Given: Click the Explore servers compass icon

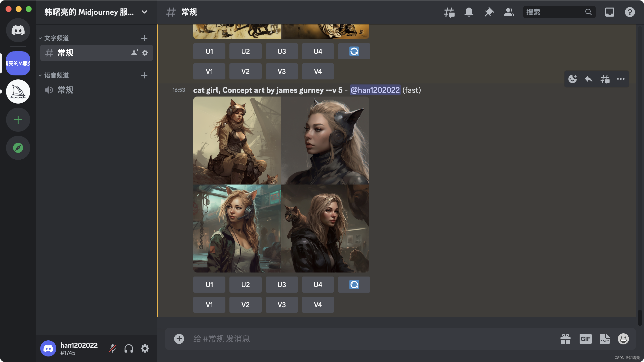Looking at the screenshot, I should coord(18,148).
